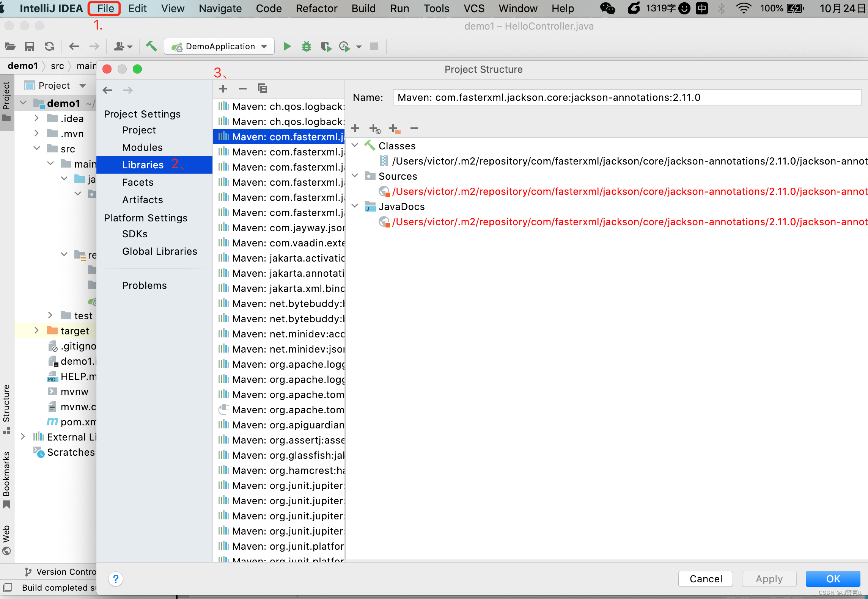Click dialog forward navigation arrow

click(128, 90)
